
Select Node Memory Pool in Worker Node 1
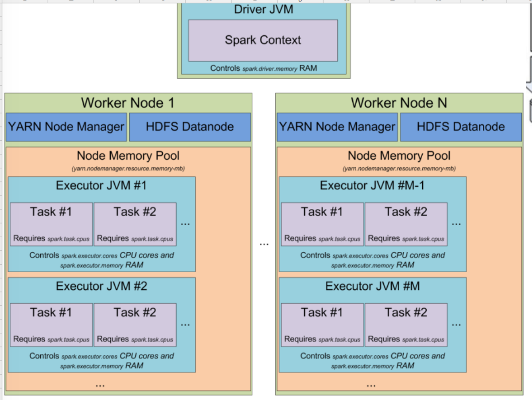[x=127, y=155]
